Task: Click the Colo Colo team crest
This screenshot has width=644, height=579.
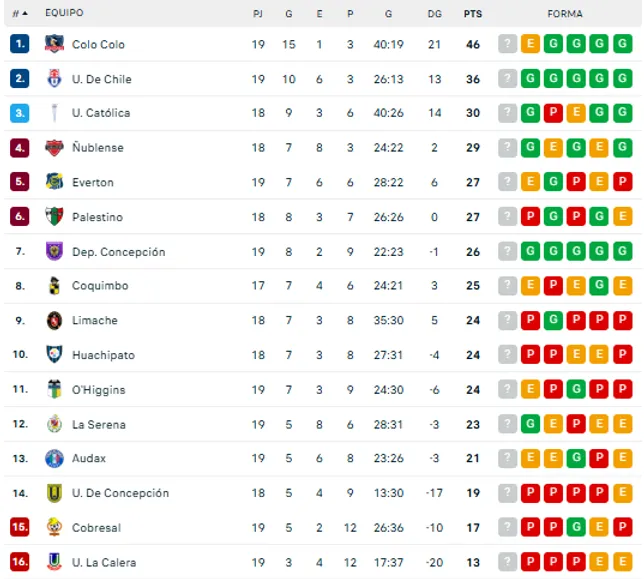Action: coord(54,44)
